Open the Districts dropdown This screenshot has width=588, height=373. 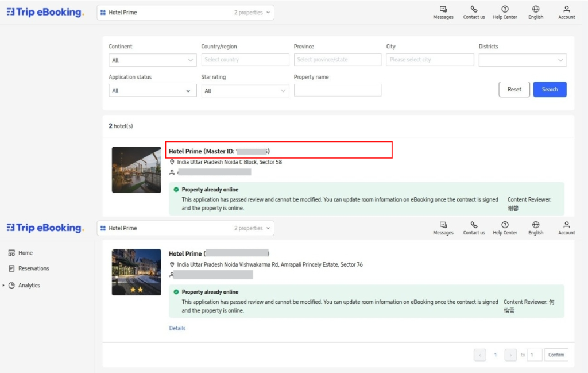[x=523, y=60]
